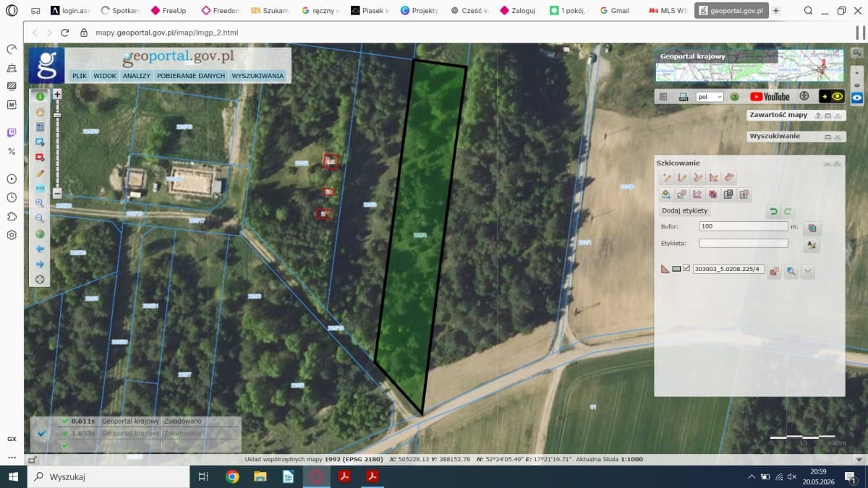Click the zoom slider handle
The image size is (868, 488).
57,115
